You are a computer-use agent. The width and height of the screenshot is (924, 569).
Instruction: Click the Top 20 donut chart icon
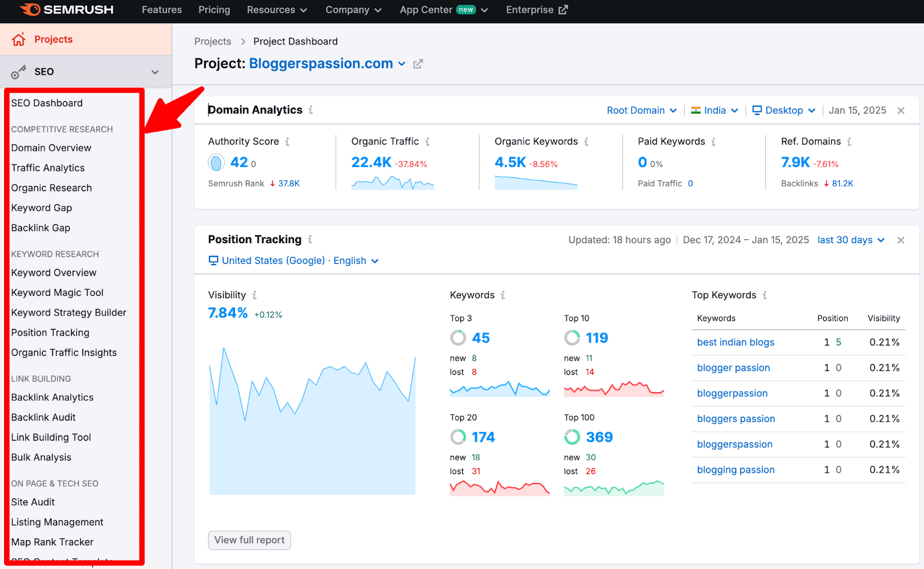[x=458, y=437]
